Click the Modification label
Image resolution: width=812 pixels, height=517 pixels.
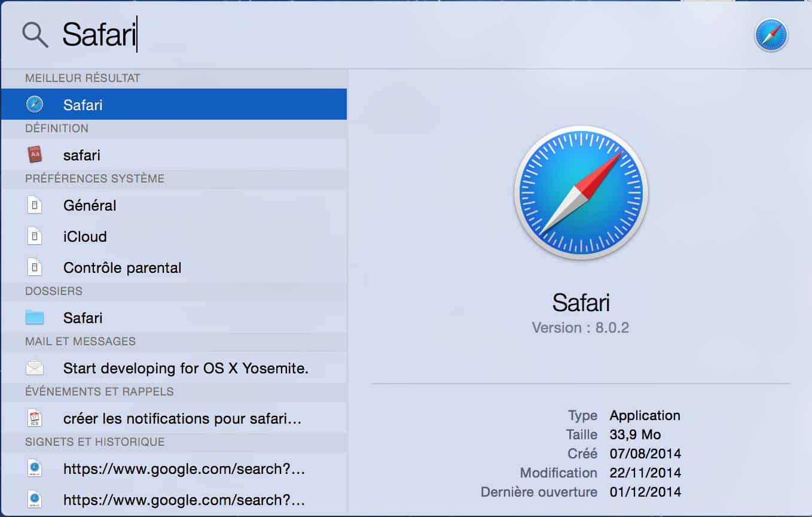tap(558, 473)
